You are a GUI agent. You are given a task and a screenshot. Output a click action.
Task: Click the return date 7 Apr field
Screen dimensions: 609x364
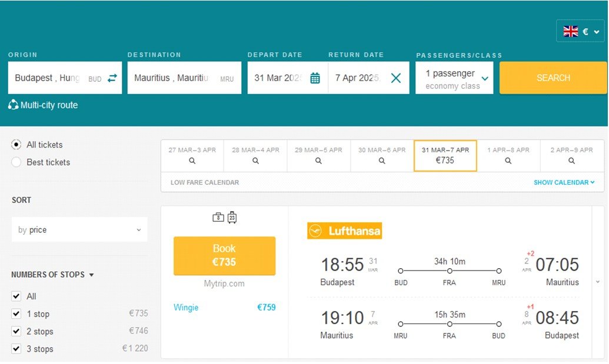[369, 78]
